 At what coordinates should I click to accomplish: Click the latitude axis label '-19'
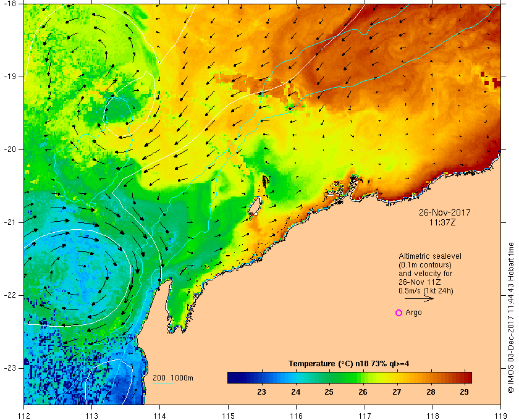click(x=10, y=77)
